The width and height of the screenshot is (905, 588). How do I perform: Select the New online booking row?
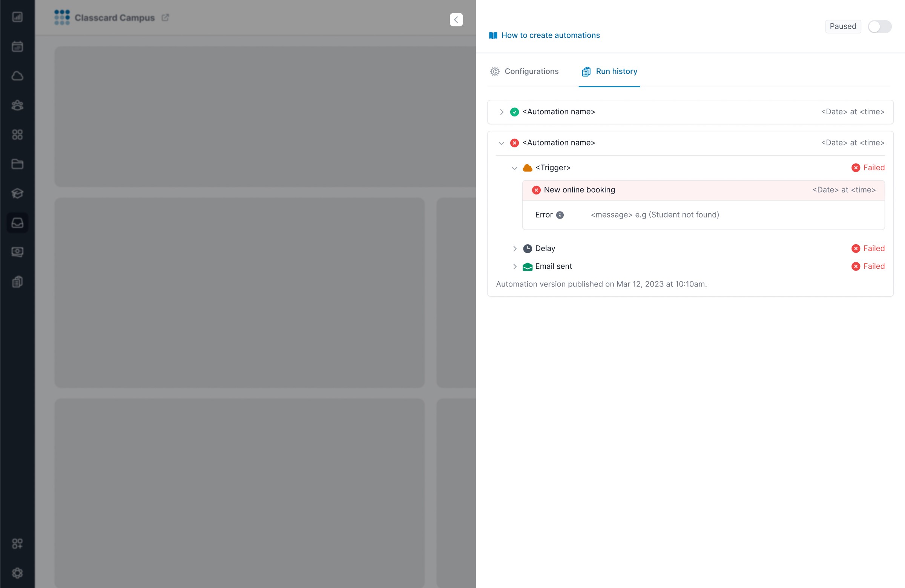pos(704,190)
